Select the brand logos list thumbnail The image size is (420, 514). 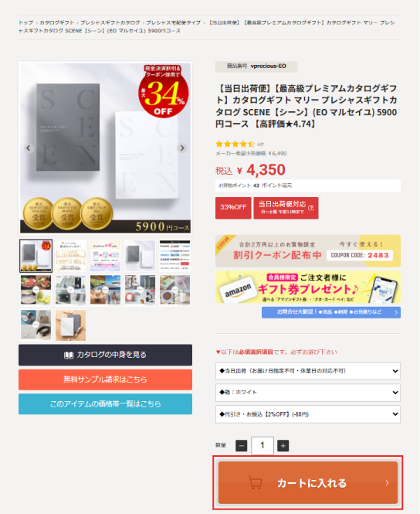click(x=174, y=256)
